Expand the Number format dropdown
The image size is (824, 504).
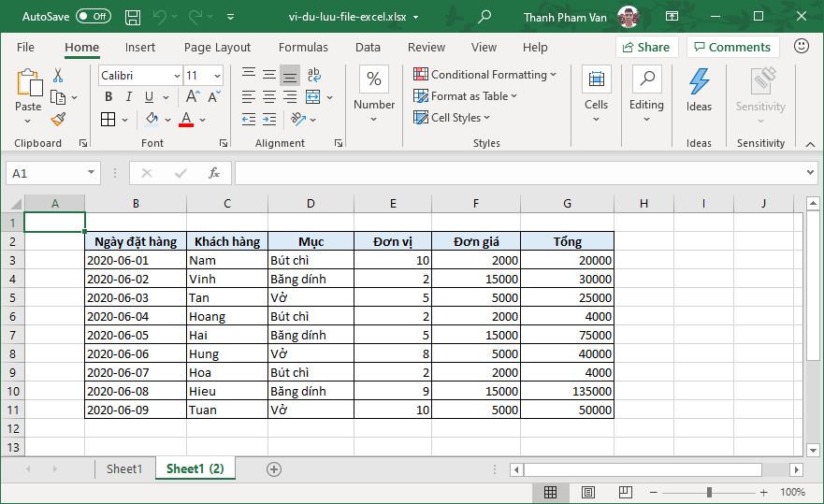373,120
